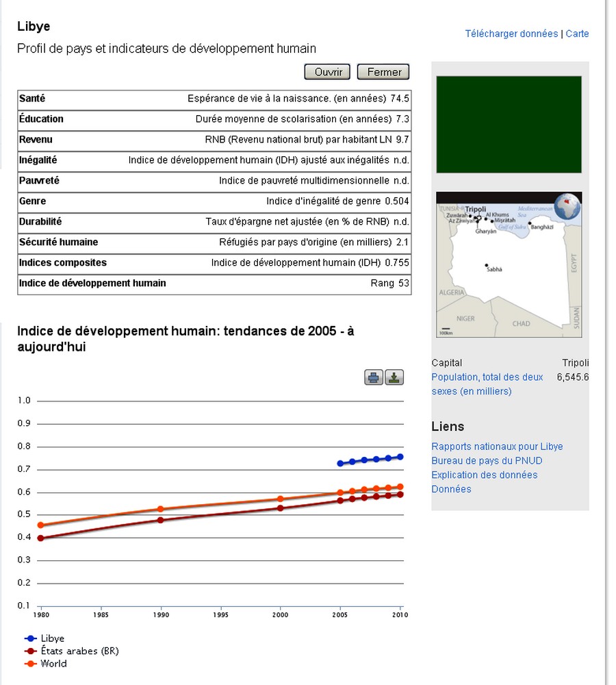Screen dimensions: 616x685
Task: Click the Fermer button
Action: point(383,71)
